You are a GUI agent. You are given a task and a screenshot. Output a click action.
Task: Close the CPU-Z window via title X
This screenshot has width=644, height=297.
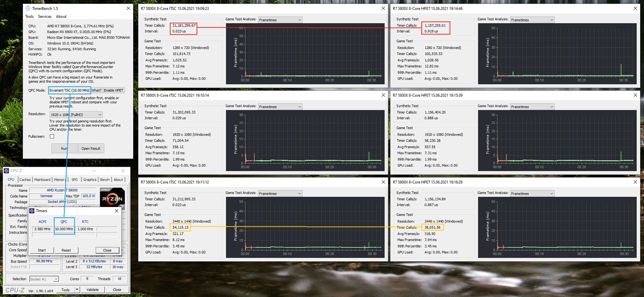[123, 171]
